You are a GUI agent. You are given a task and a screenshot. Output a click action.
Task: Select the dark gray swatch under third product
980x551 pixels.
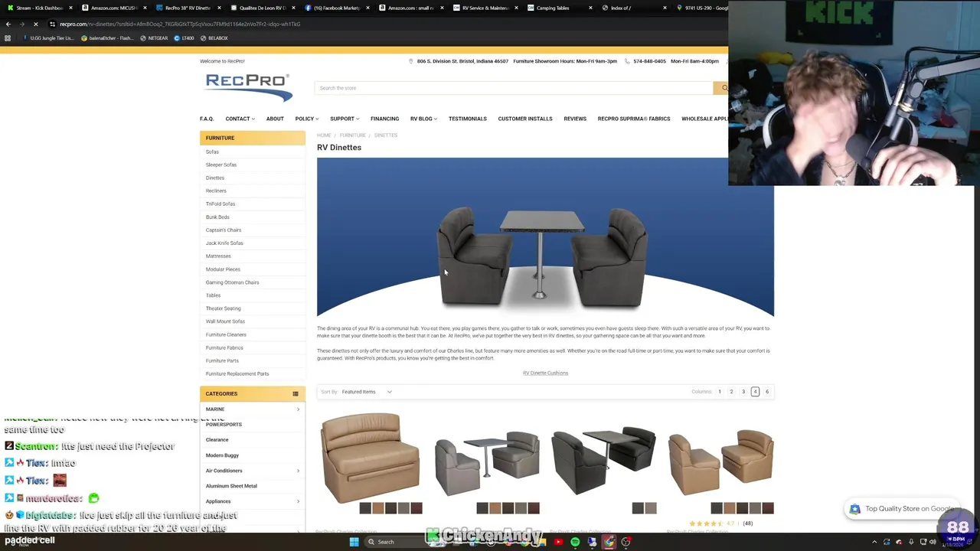638,508
